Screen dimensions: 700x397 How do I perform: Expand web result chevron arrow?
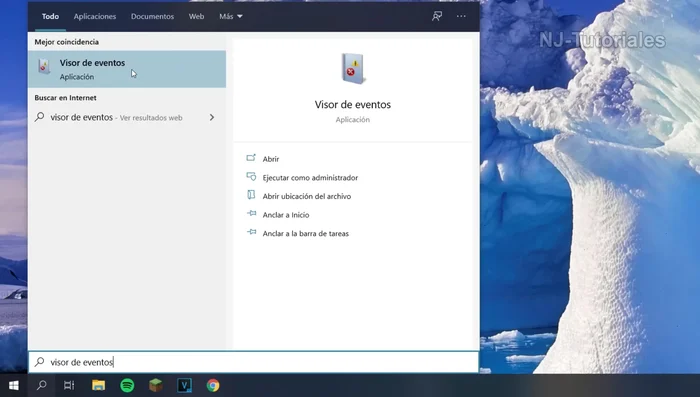212,117
